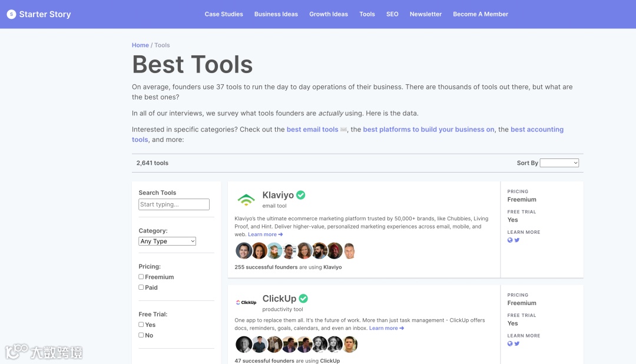
Task: Open Tools in the navigation bar
Action: coord(367,14)
